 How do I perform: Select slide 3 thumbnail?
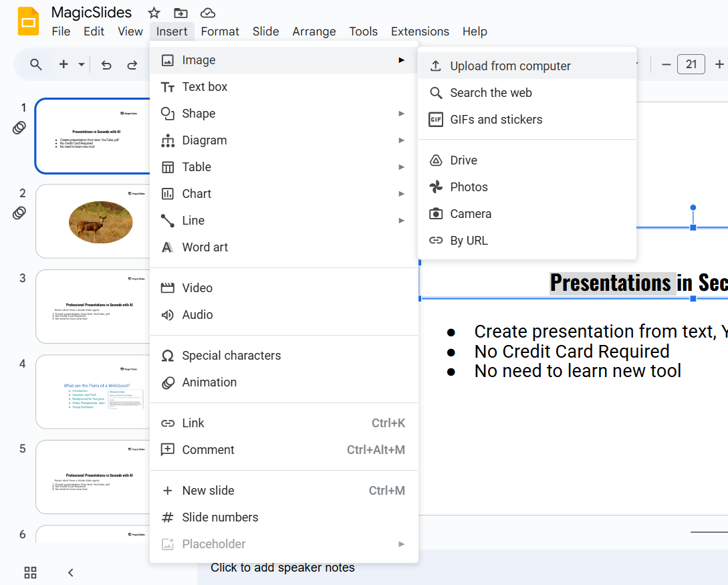(x=93, y=306)
